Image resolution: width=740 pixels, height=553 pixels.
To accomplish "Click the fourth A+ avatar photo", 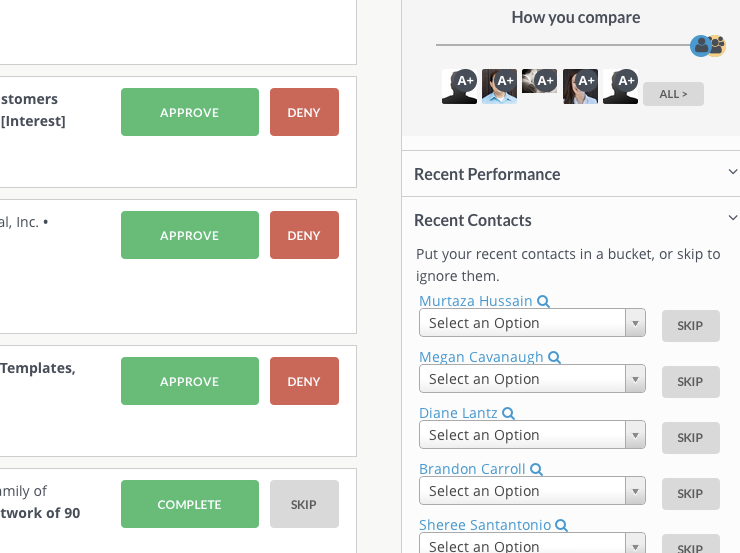I will (x=580, y=86).
